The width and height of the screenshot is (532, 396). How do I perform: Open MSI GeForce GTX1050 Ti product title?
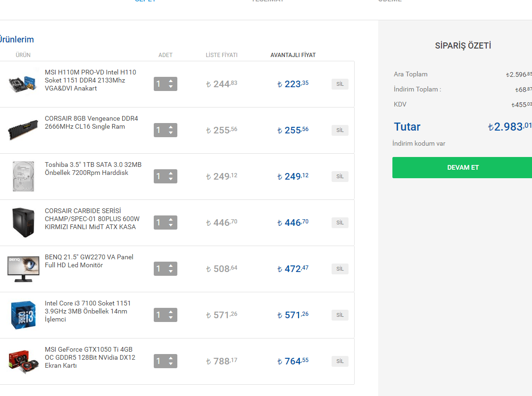click(90, 357)
